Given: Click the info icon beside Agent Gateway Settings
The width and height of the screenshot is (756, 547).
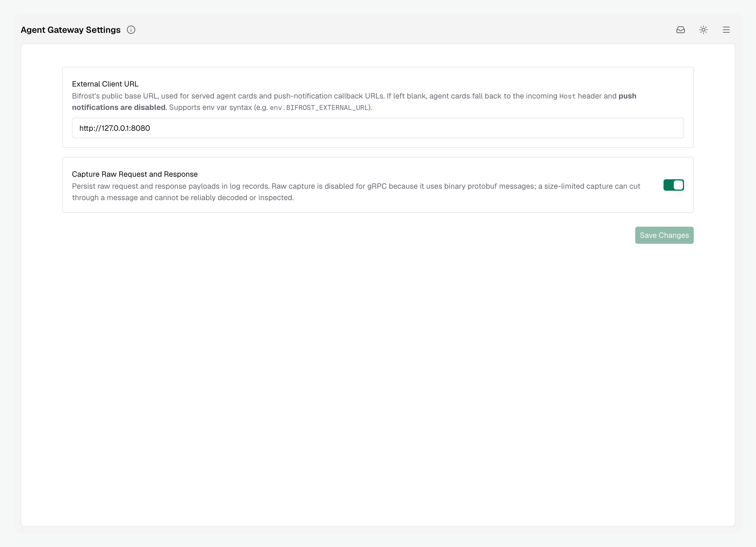Looking at the screenshot, I should pyautogui.click(x=131, y=30).
